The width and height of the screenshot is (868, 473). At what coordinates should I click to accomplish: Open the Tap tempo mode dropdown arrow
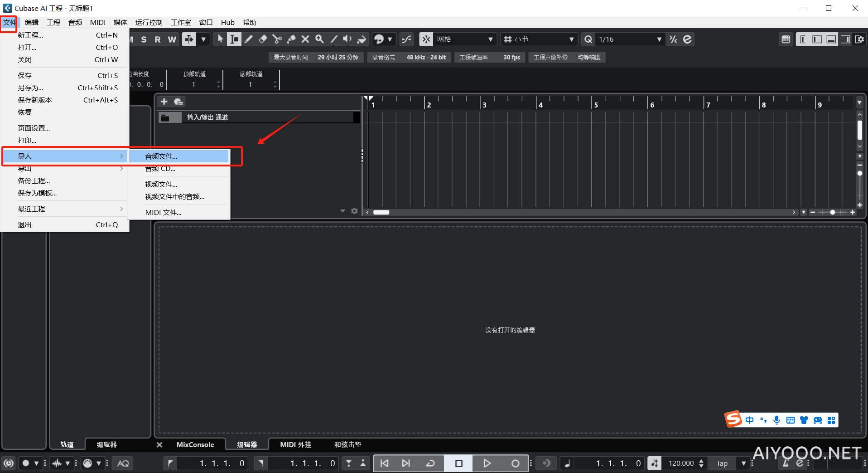[743, 463]
